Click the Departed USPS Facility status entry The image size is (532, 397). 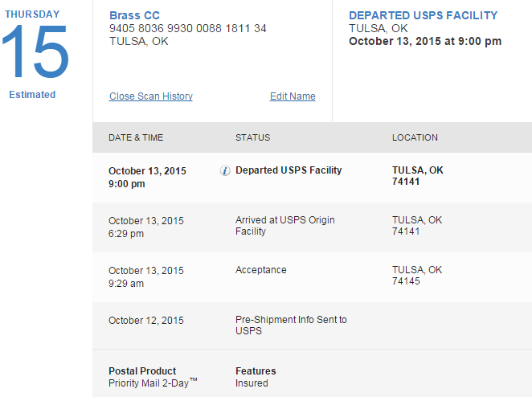click(289, 170)
